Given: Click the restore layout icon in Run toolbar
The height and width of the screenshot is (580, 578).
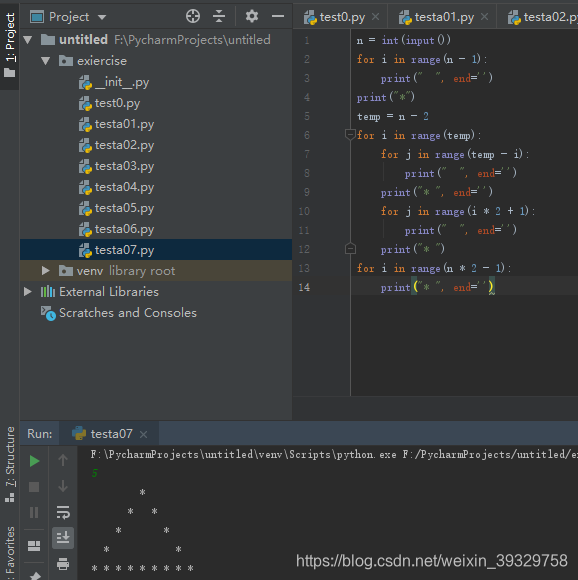Looking at the screenshot, I should click(34, 546).
